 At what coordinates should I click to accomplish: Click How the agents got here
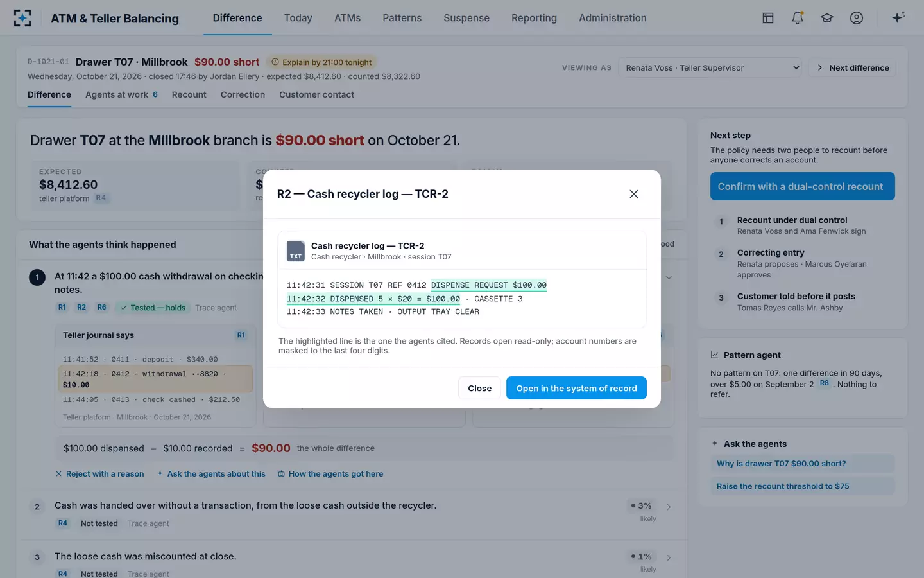click(330, 474)
